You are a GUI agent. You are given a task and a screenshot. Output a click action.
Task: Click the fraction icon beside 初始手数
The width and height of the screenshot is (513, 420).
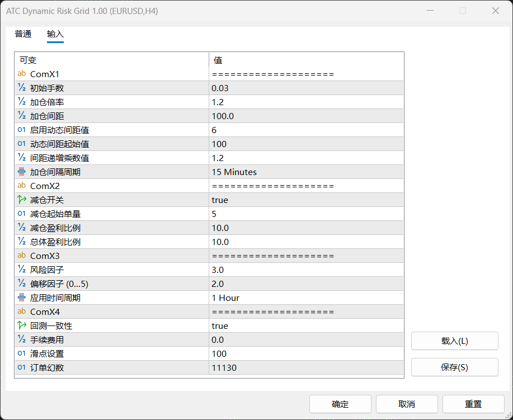[x=22, y=88]
